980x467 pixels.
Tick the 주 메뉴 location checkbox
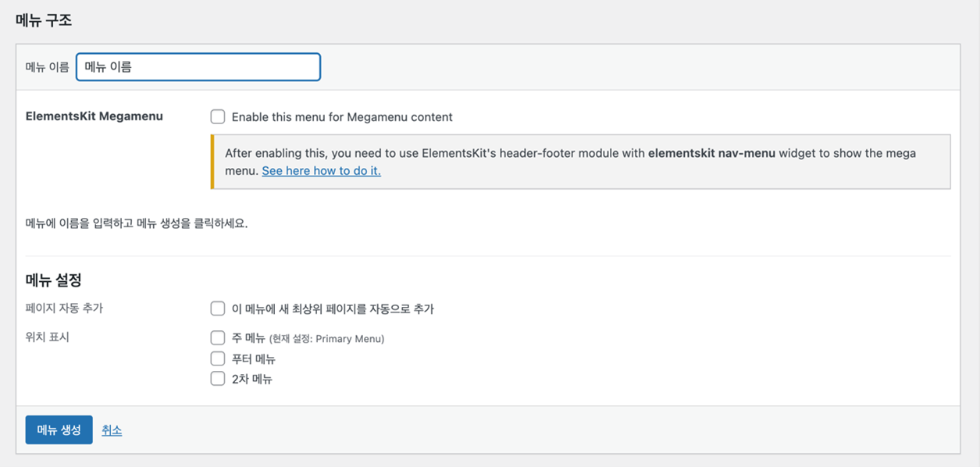pyautogui.click(x=218, y=338)
